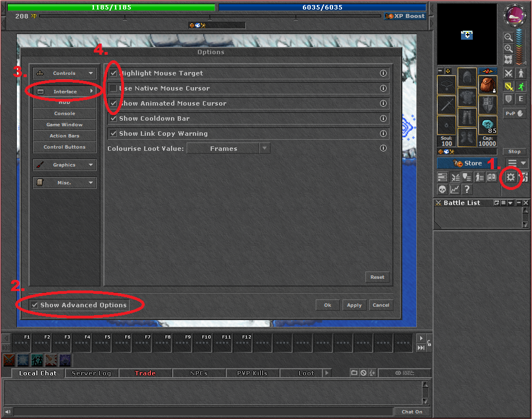Toggle Highlight Mouse Target checkbox
532x419 pixels.
[113, 73]
